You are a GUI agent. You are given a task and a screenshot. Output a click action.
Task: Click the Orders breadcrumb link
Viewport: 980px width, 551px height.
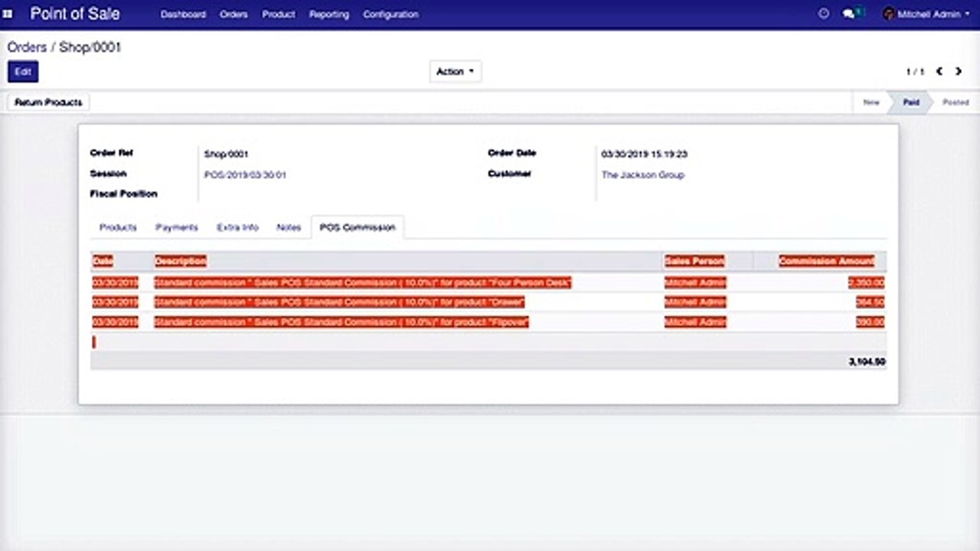pos(28,47)
